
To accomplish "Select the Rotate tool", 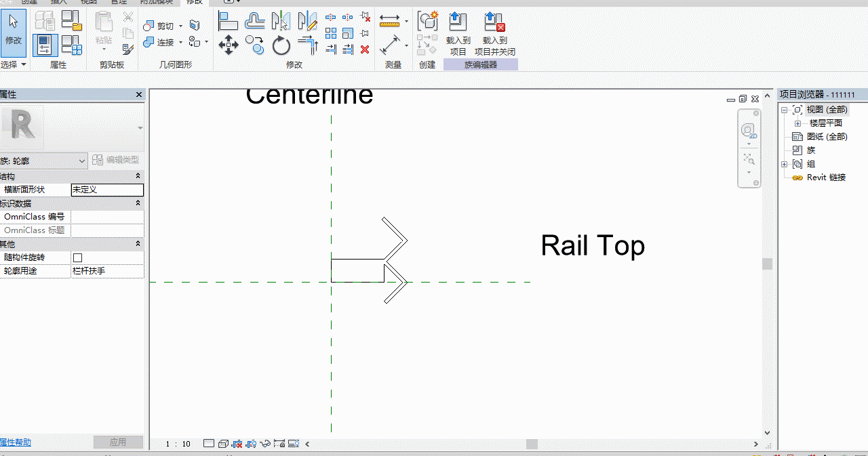I will coord(281,46).
